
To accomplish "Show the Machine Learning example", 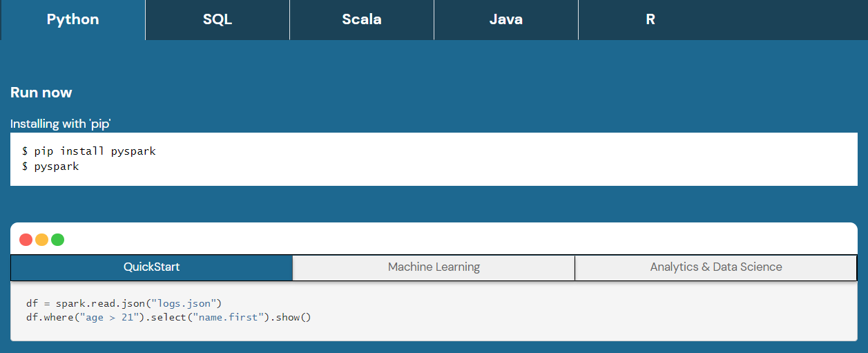I will (x=434, y=267).
